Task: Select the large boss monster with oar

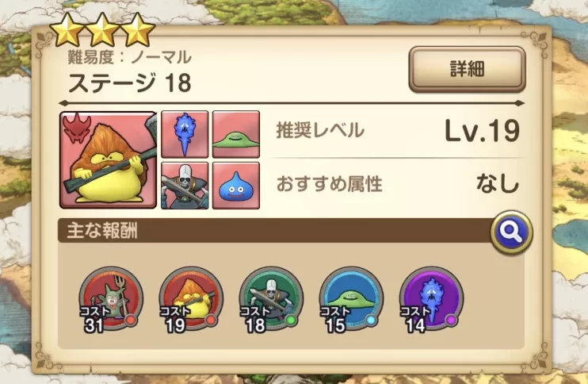Action: [108, 160]
